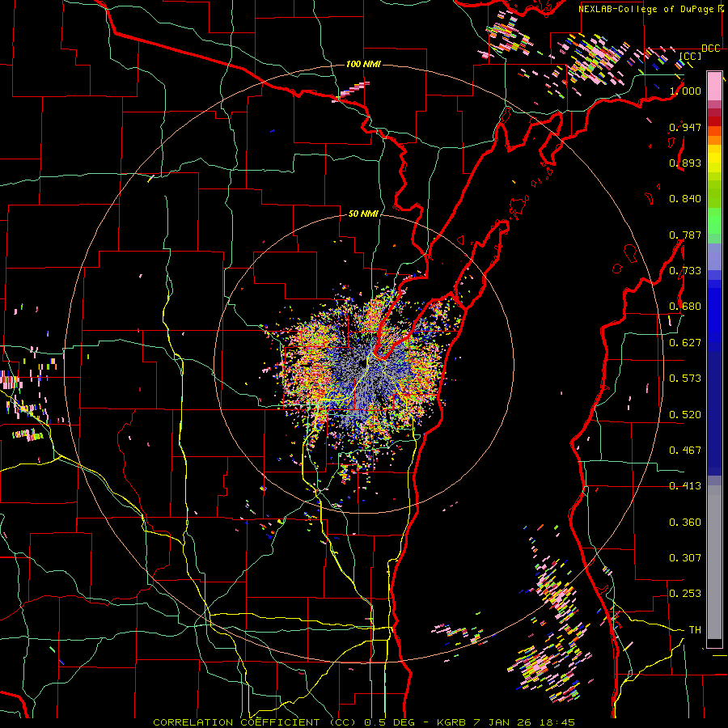Click the CORRELATION COEFFICIENT caption text

(236, 722)
